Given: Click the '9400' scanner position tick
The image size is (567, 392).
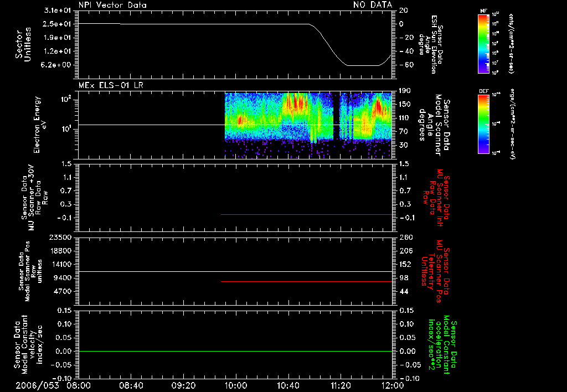Looking at the screenshot, I should [63, 278].
